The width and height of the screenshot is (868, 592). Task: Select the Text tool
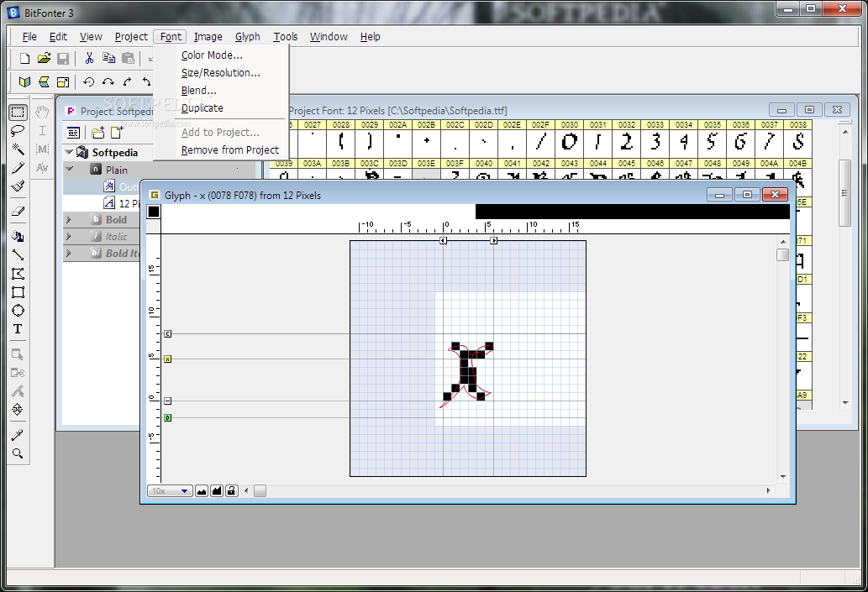pyautogui.click(x=18, y=329)
